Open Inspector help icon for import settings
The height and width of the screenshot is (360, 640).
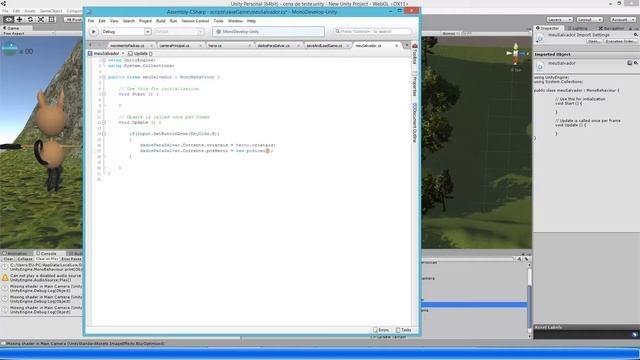636,35
